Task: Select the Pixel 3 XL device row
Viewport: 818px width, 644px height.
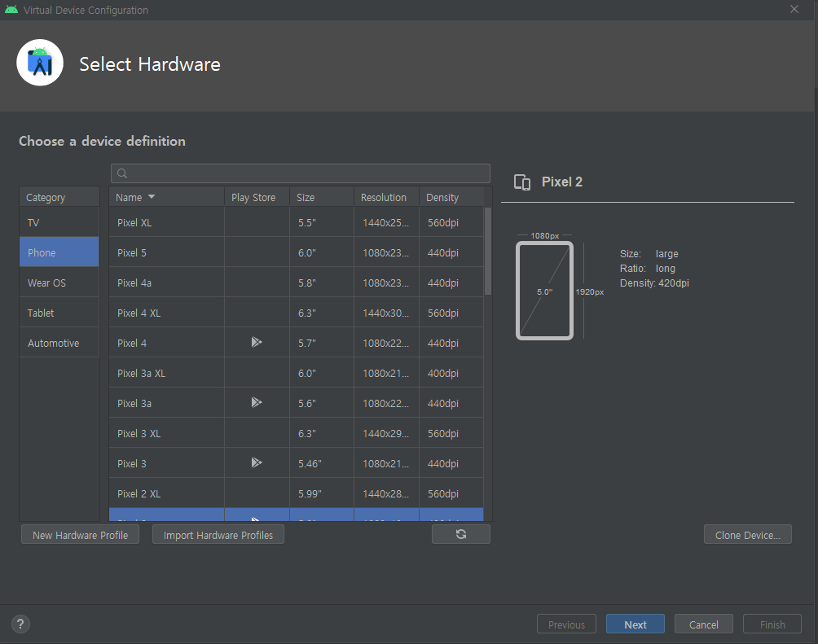Action: [x=297, y=433]
